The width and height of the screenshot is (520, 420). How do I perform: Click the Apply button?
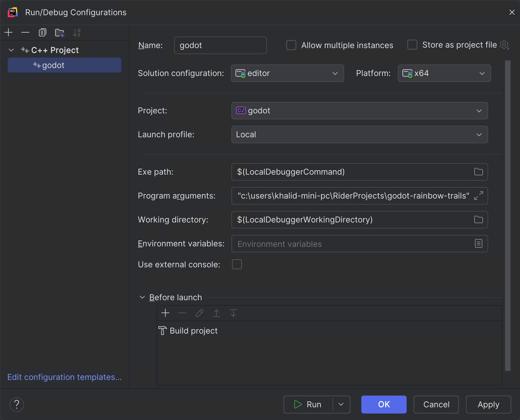(x=488, y=404)
